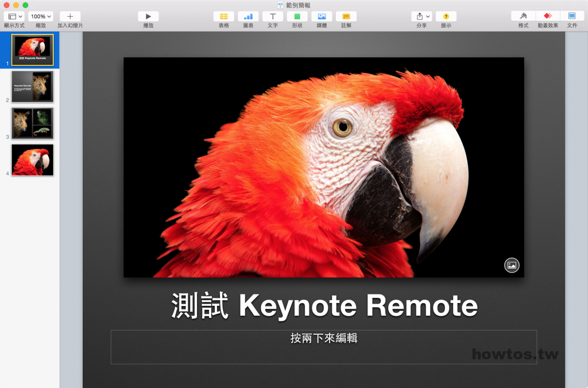Open the 格式 format inspector
Image resolution: width=588 pixels, height=388 pixels.
pyautogui.click(x=523, y=16)
